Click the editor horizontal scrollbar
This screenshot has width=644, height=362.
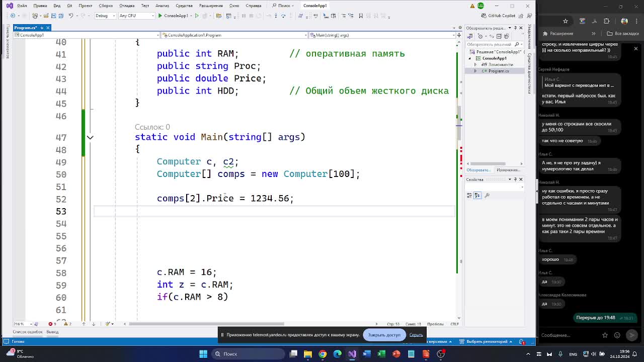(206, 324)
